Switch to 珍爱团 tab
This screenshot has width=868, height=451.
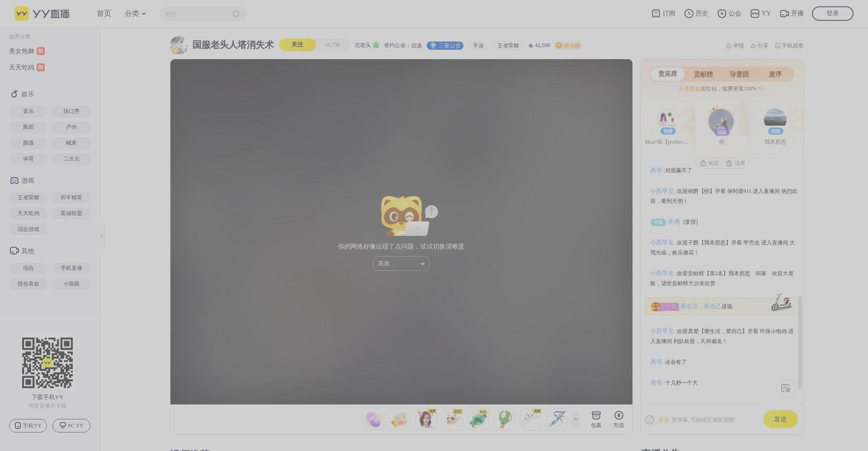[x=739, y=74]
